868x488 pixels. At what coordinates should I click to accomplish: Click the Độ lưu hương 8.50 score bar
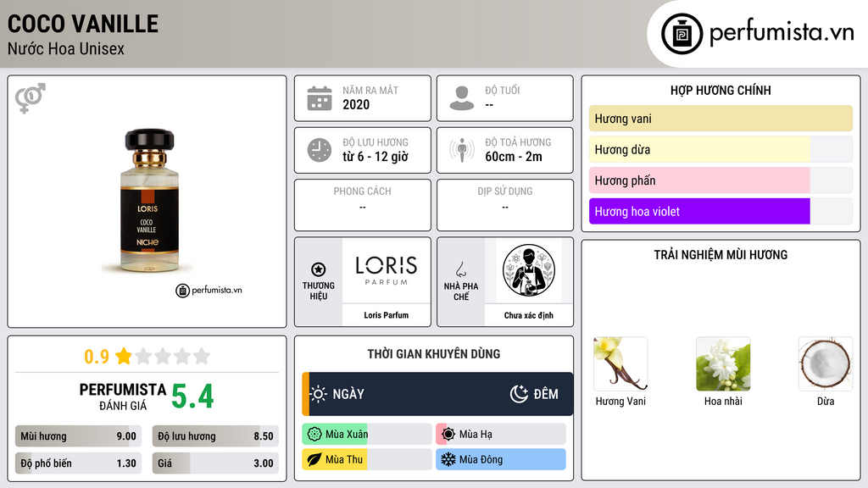215,436
